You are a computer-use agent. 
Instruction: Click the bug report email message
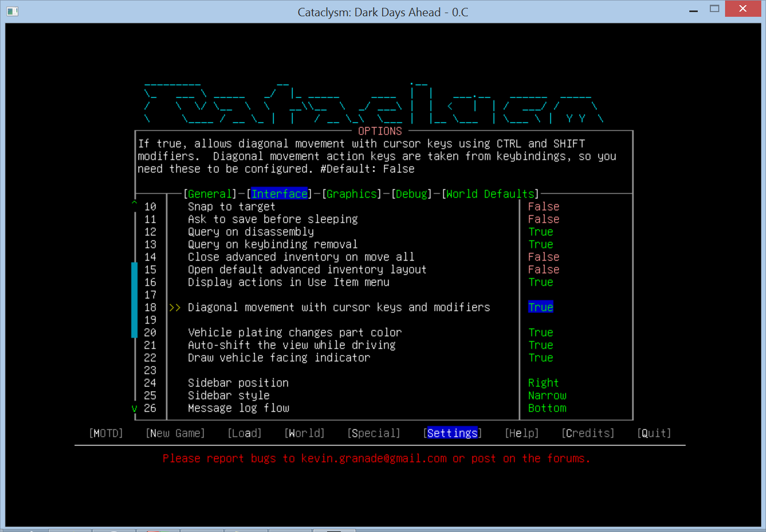(x=376, y=459)
